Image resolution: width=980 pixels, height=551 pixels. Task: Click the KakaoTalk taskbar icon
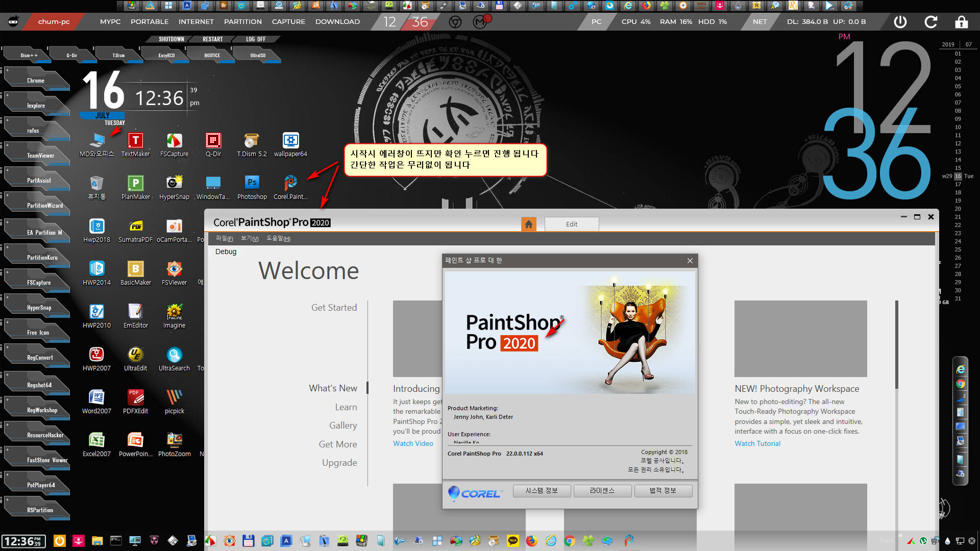[512, 541]
